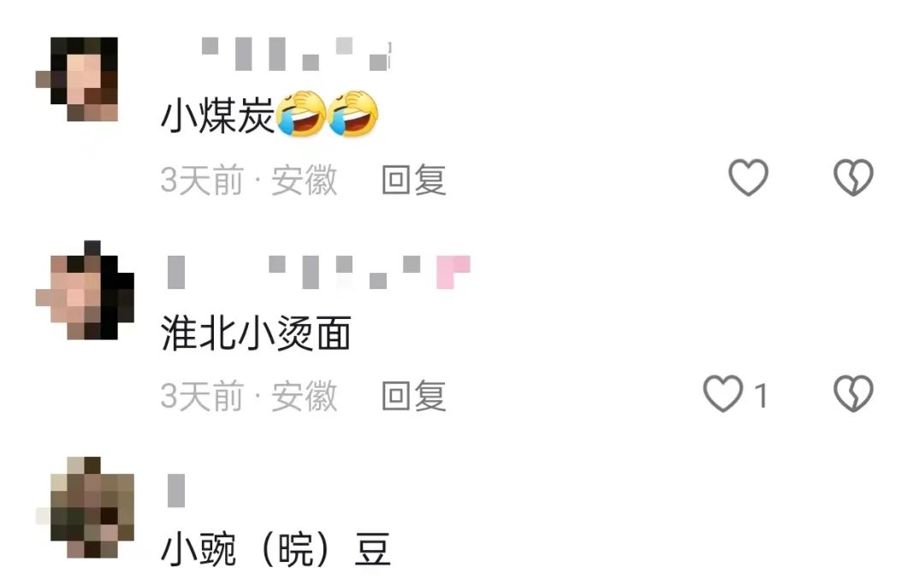The height and width of the screenshot is (579, 924).
Task: Open avatar of 小煤炭 commenter
Action: (x=77, y=79)
